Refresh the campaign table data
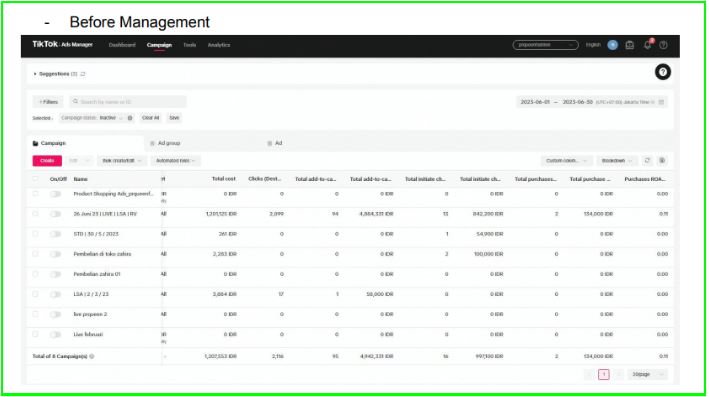 pos(647,161)
